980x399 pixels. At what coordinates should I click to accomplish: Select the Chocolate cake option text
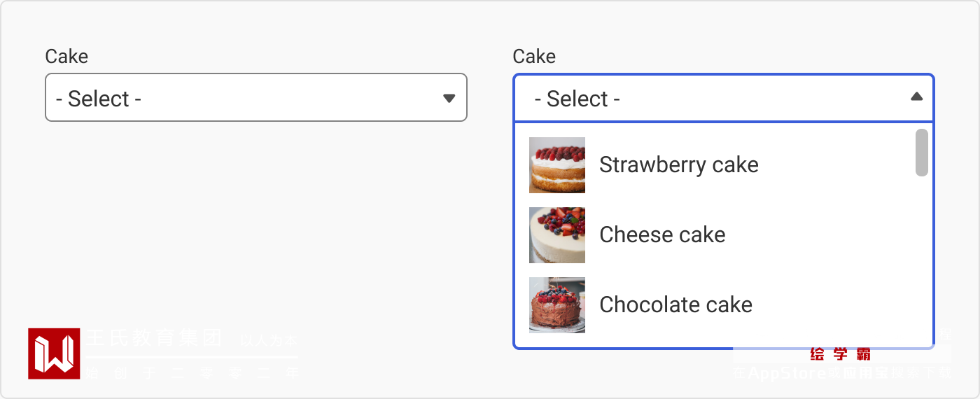[675, 305]
